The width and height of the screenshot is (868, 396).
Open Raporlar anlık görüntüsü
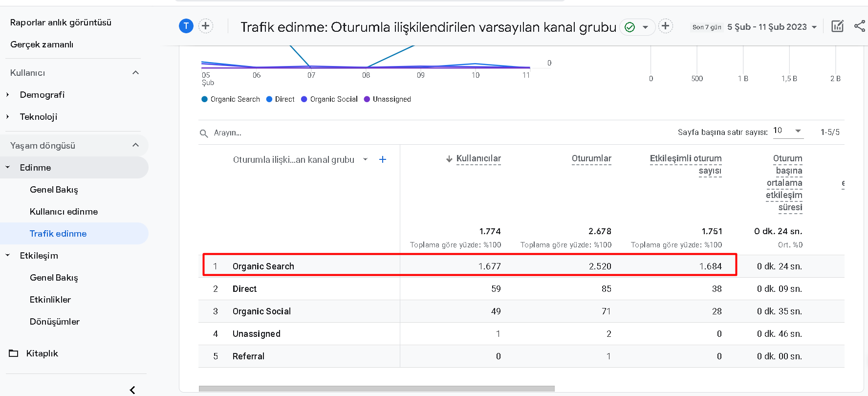tap(61, 22)
